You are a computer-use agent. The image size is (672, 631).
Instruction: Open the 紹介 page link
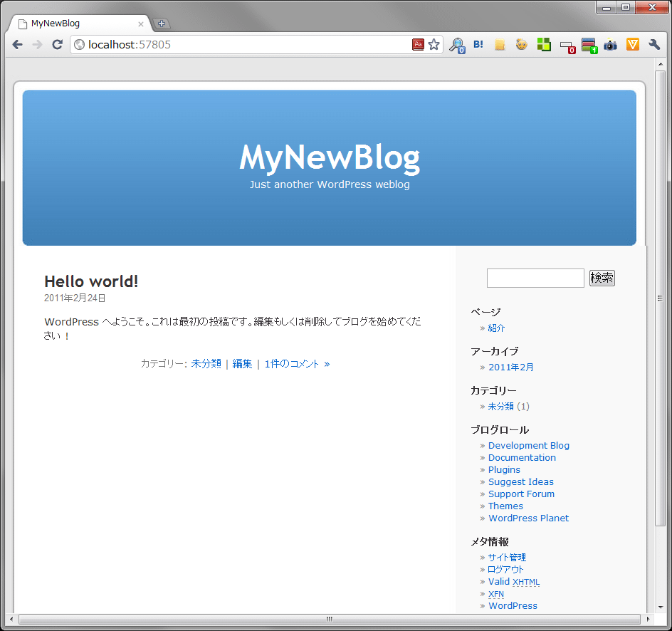[496, 328]
